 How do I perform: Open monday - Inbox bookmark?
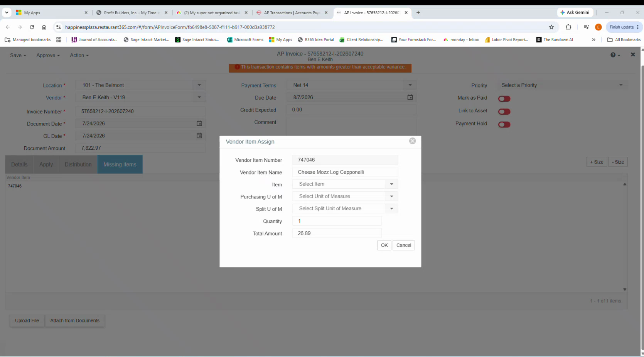(461, 39)
